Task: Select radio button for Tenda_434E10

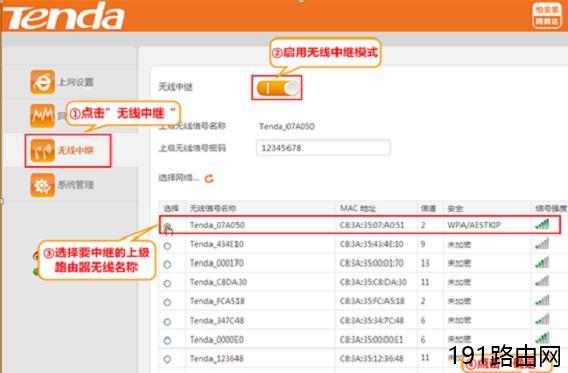Action: pyautogui.click(x=167, y=246)
